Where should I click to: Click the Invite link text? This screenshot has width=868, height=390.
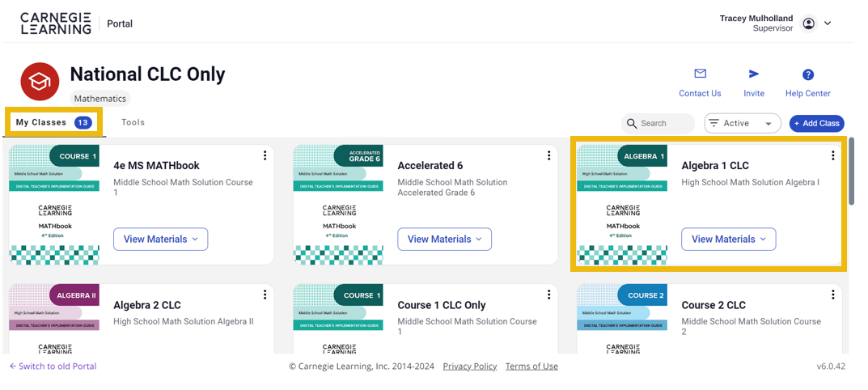pos(754,93)
